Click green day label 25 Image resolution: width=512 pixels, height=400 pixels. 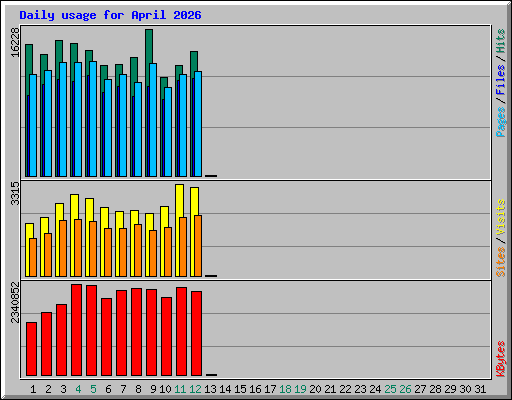[x=390, y=389]
